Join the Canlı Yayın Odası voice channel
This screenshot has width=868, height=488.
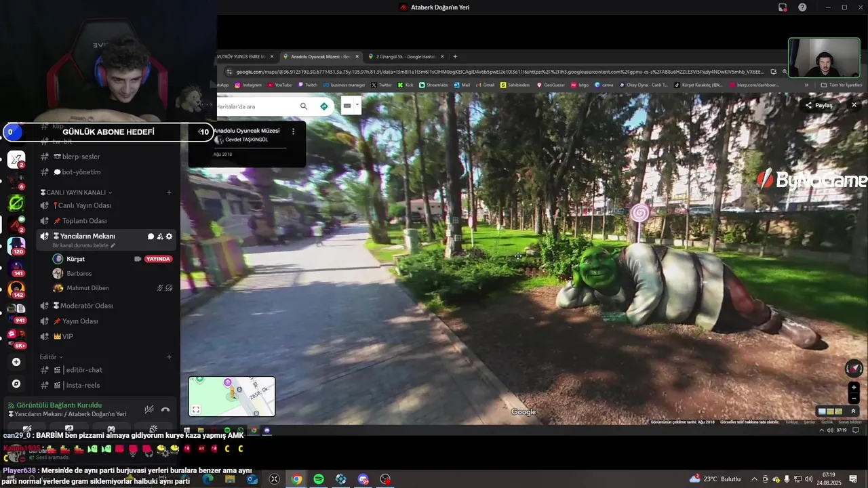84,205
